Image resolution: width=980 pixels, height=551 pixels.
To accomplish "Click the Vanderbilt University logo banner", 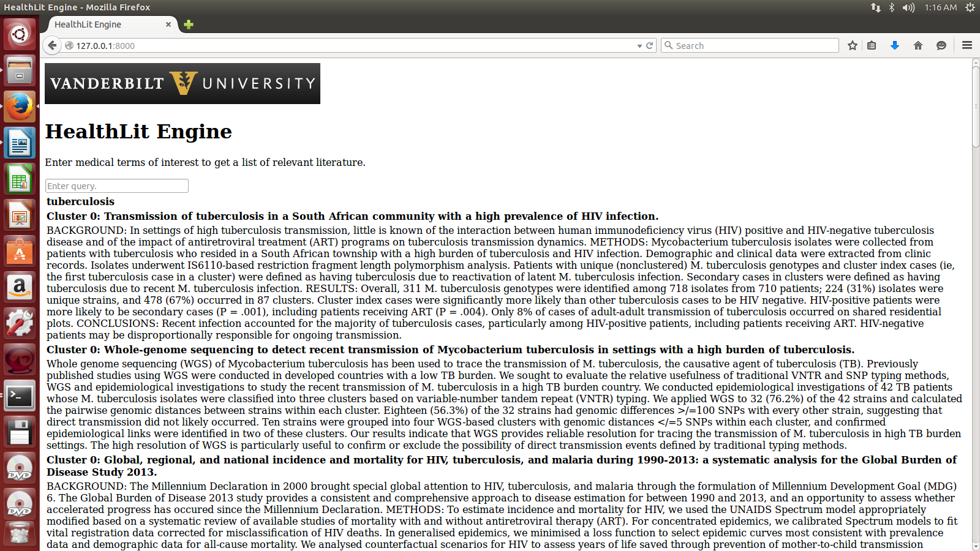I will click(x=183, y=83).
